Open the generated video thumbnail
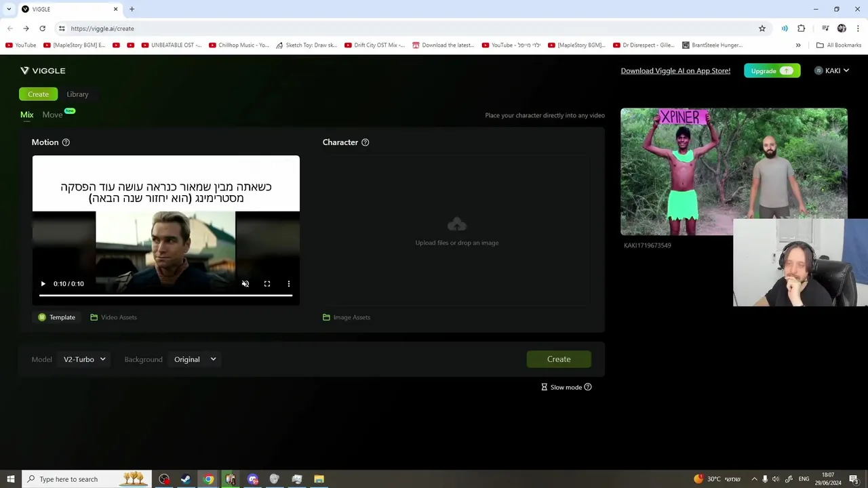 tap(734, 171)
